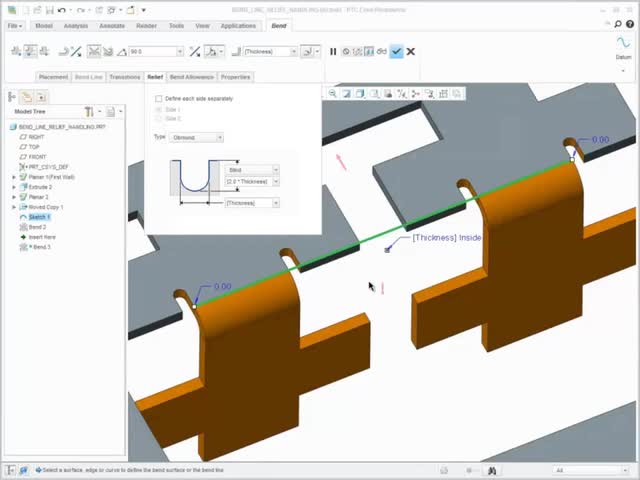
Task: Switch to the Analysis ribbon tab
Action: pyautogui.click(x=76, y=26)
